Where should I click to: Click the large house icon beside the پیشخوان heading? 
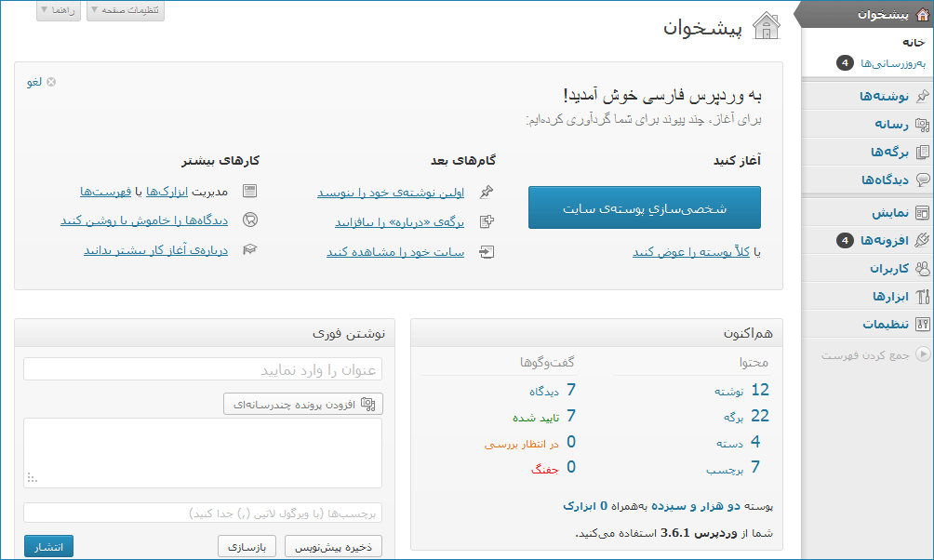click(x=766, y=26)
